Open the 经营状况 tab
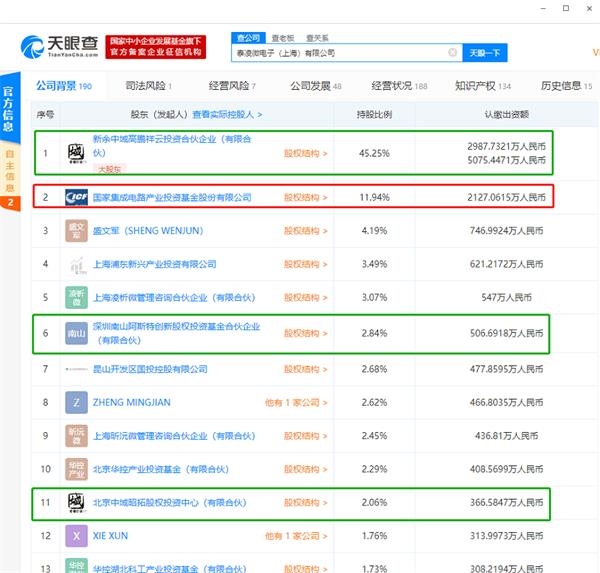Viewport: 600px width, 573px height. click(x=399, y=87)
